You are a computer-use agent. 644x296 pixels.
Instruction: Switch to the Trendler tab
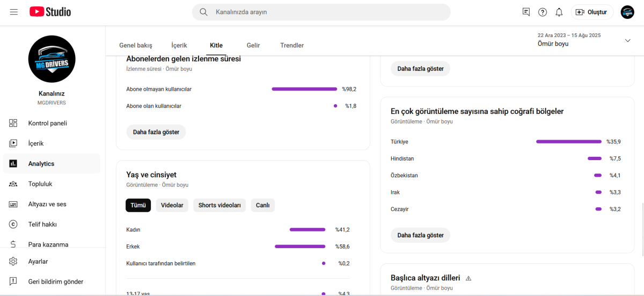tap(292, 46)
